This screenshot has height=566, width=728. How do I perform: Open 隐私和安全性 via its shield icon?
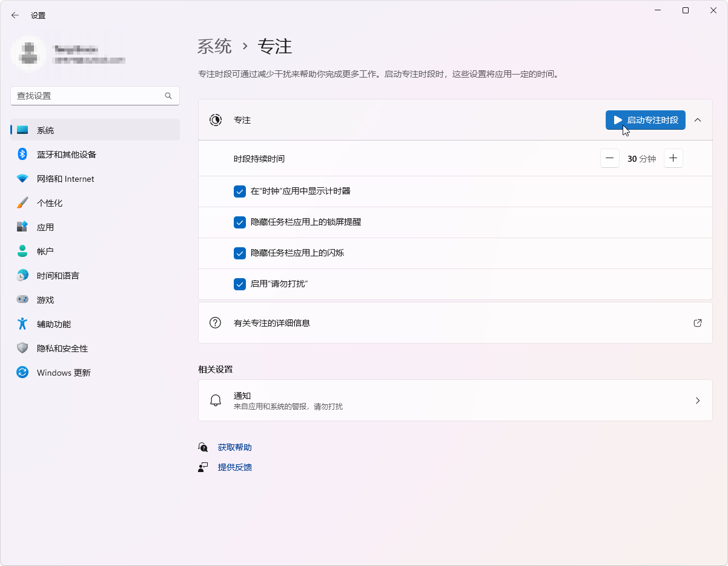(x=22, y=348)
